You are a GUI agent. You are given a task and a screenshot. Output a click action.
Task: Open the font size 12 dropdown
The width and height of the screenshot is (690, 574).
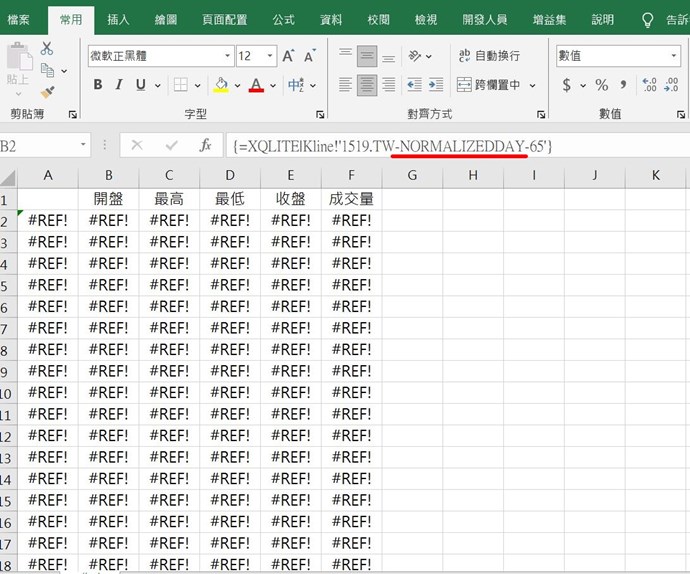click(271, 56)
